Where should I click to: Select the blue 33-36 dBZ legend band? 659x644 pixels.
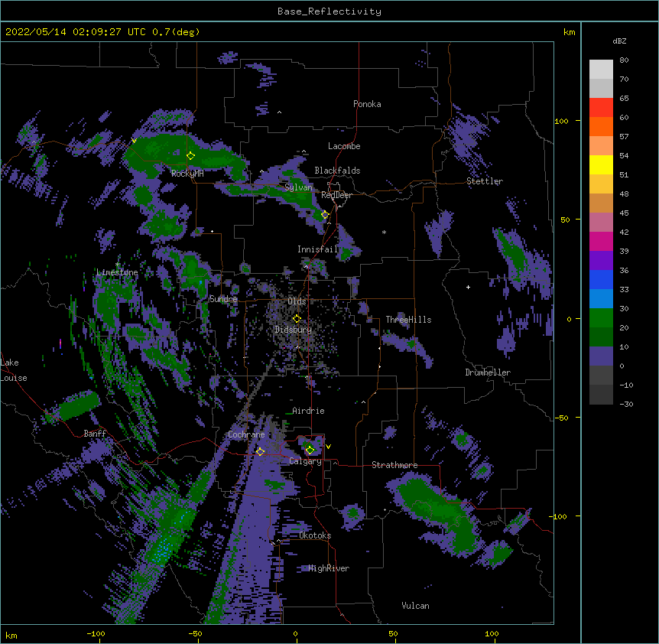pyautogui.click(x=601, y=279)
